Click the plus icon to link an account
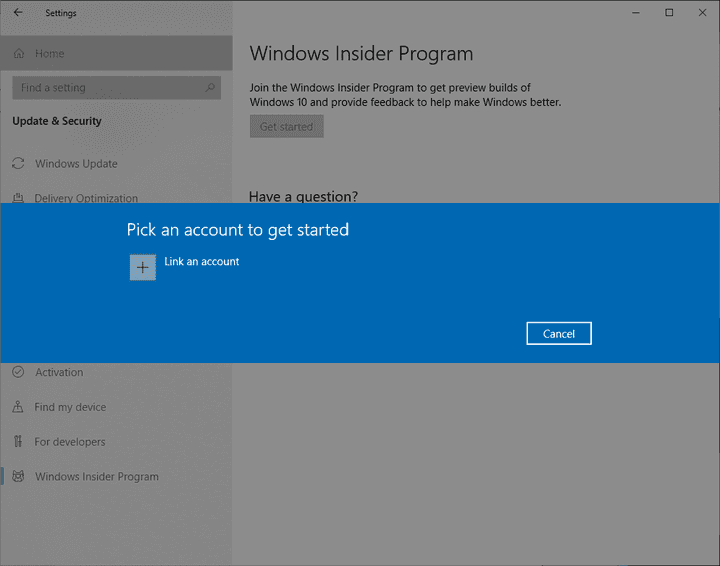Screen dimensions: 720x566 coord(142,267)
